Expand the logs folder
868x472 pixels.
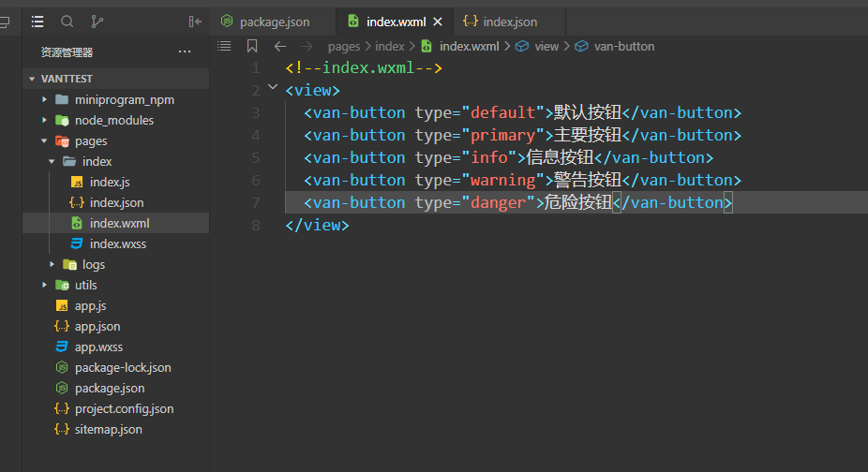(x=52, y=264)
